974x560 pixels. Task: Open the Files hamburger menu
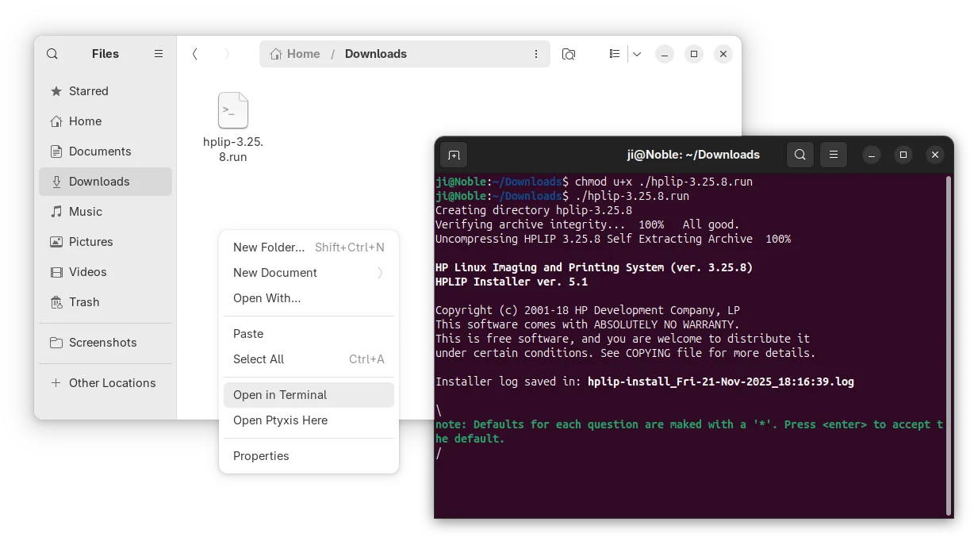(x=159, y=54)
